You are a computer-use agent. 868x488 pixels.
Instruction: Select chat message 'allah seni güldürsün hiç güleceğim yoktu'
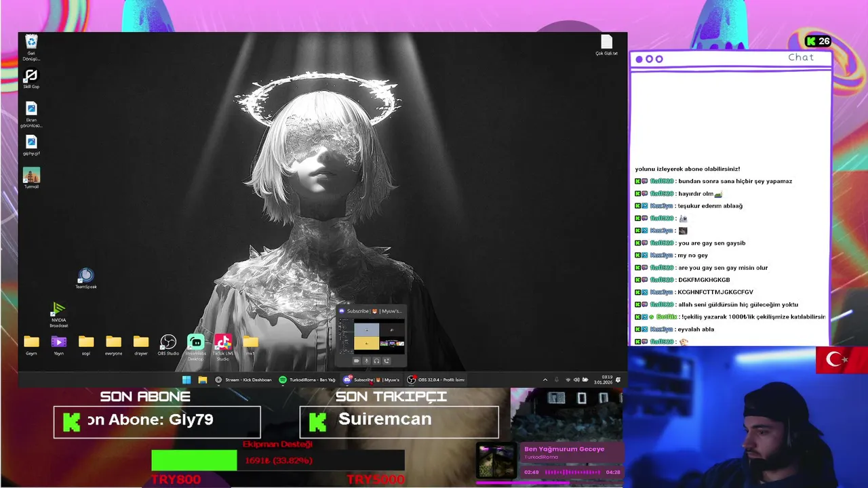pyautogui.click(x=738, y=304)
